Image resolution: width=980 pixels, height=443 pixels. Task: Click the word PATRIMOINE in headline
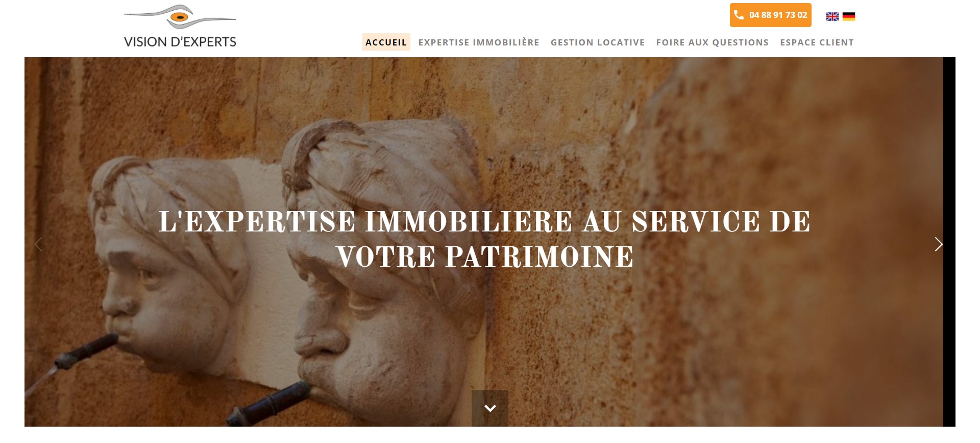coord(539,257)
